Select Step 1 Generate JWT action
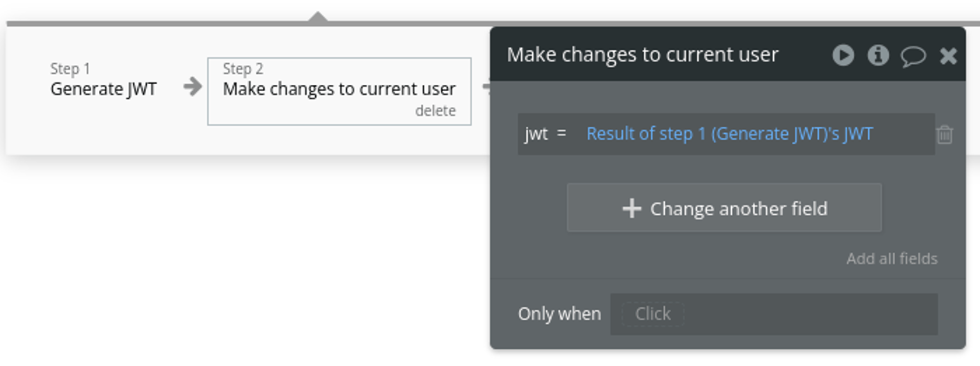 tap(103, 89)
